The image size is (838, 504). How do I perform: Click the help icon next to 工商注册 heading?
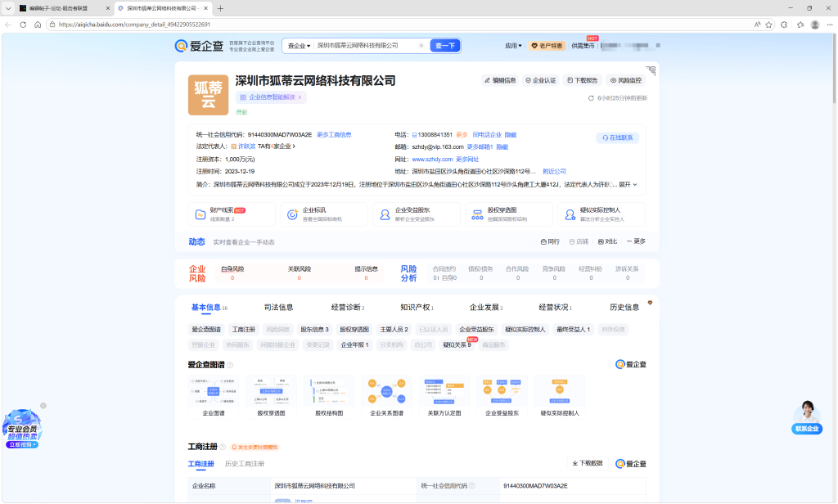pyautogui.click(x=223, y=447)
